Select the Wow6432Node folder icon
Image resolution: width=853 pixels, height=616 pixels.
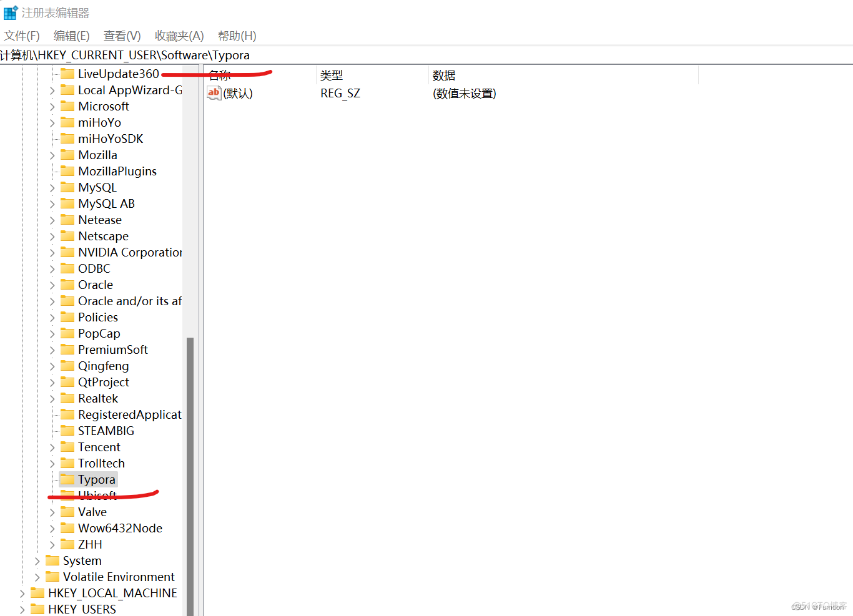click(x=67, y=528)
